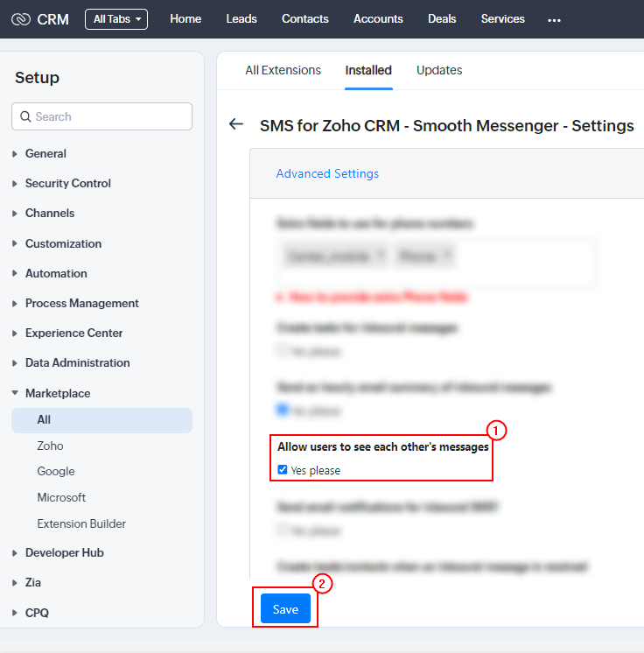
Task: Select Zoho under Marketplace
Action: point(51,446)
